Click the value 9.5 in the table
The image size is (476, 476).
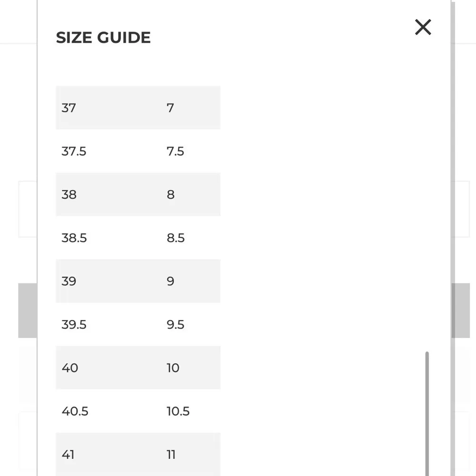(176, 325)
